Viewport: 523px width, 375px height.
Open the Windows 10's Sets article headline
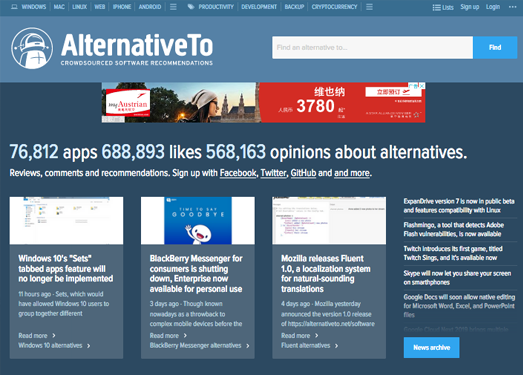click(x=66, y=269)
